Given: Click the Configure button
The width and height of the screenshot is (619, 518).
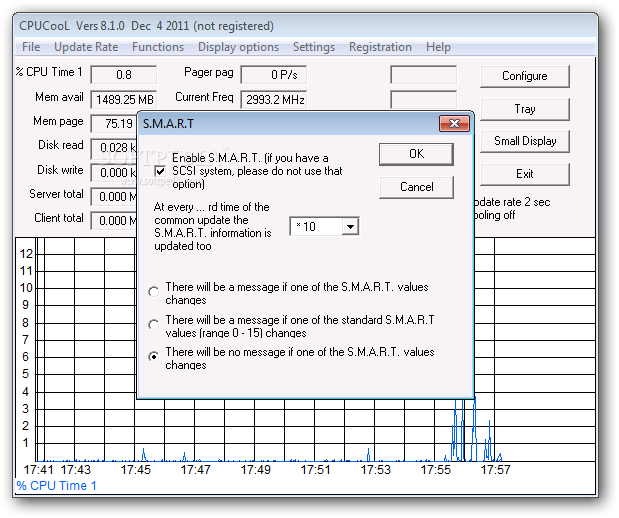Looking at the screenshot, I should point(525,76).
